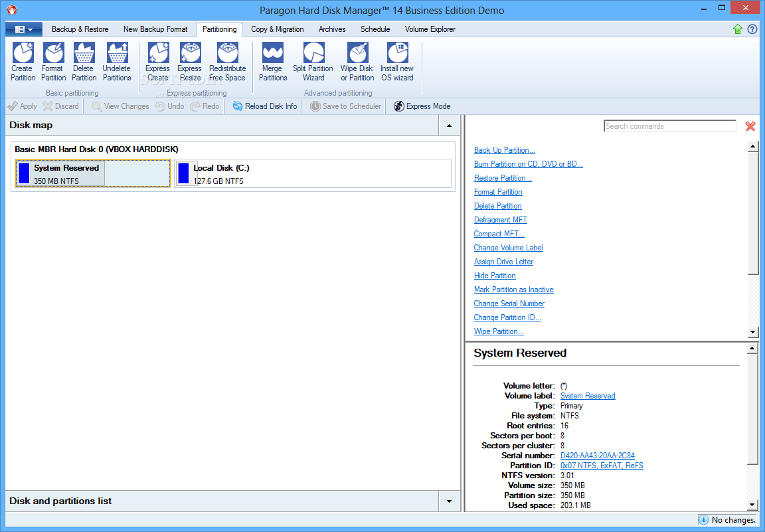Screen dimensions: 765x532
Task: Click Change Serial Number link
Action: (509, 304)
